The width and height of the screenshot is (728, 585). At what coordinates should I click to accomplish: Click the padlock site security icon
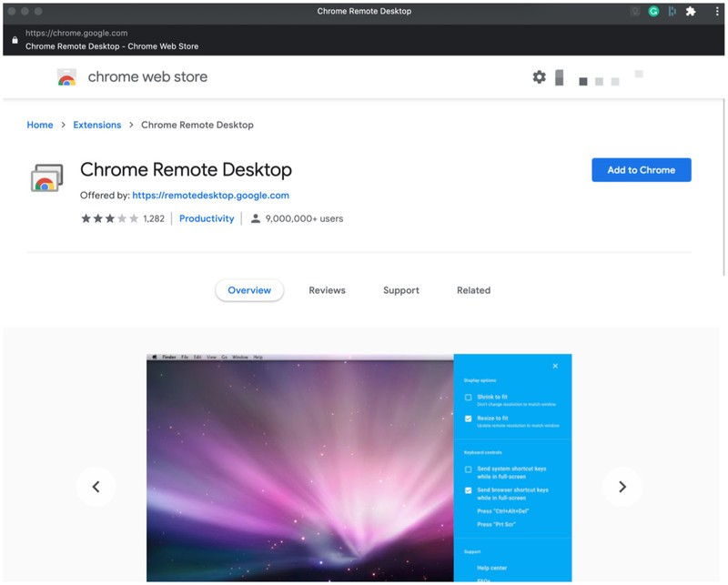click(x=15, y=40)
